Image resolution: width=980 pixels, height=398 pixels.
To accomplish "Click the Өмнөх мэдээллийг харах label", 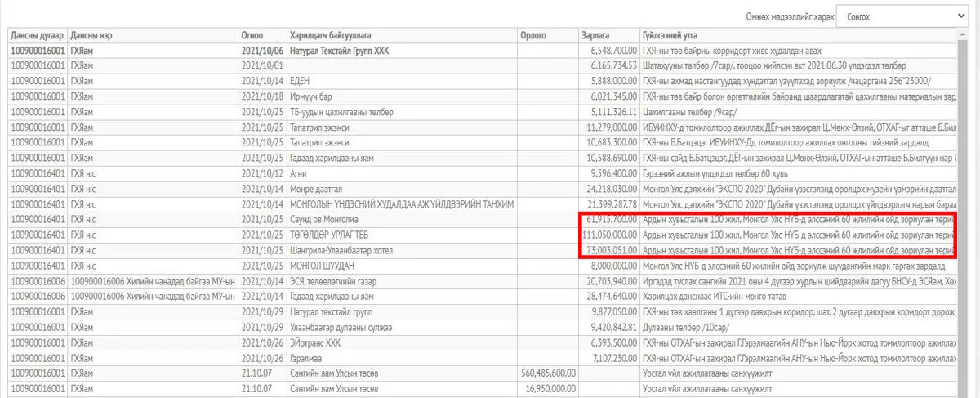I will (788, 16).
